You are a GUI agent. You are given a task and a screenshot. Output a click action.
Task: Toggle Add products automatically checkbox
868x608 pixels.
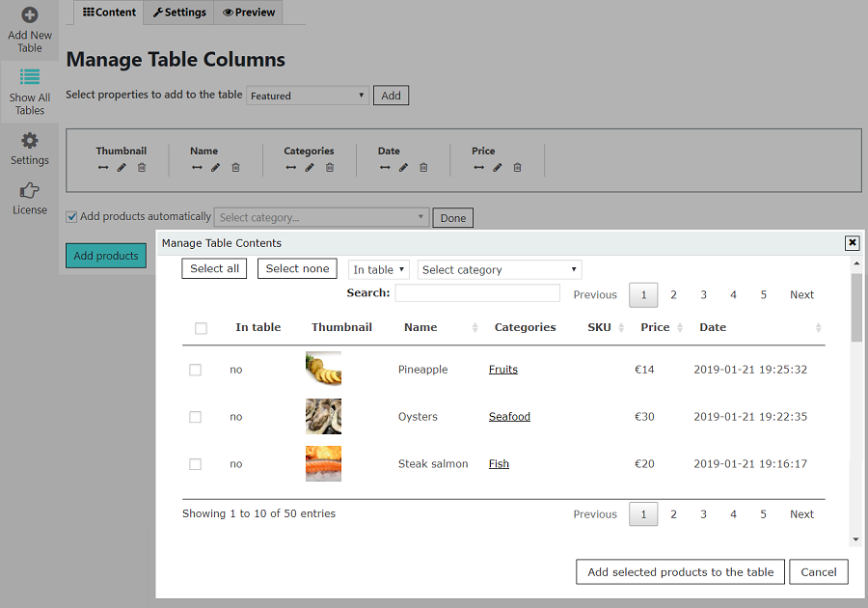[71, 217]
